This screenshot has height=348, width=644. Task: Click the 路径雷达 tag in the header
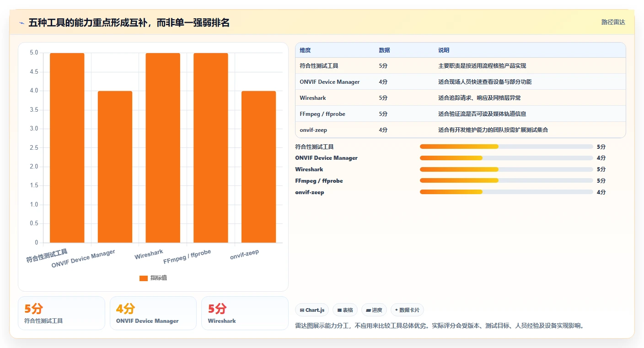point(613,22)
